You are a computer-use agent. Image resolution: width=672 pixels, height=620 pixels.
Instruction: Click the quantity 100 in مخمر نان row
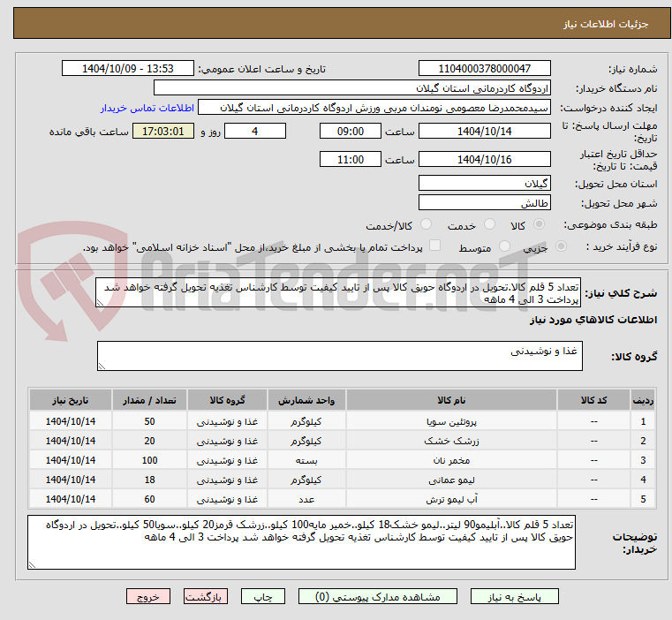point(149,460)
